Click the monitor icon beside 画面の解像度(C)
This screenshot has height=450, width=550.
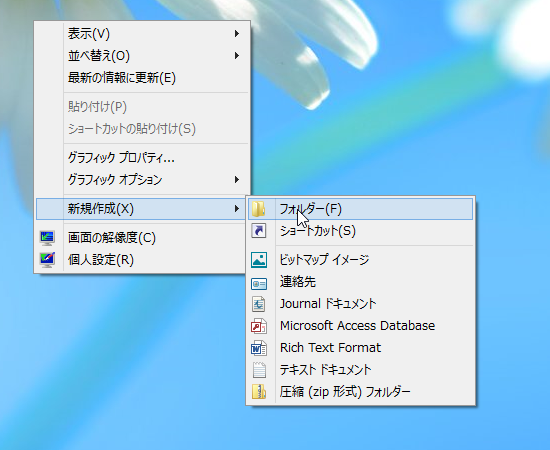47,238
